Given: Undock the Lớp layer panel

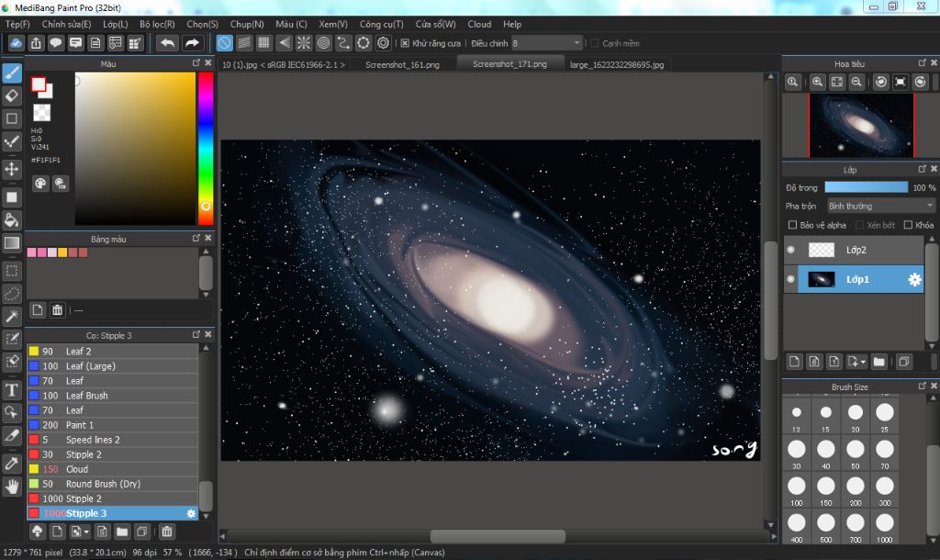Looking at the screenshot, I should coord(922,169).
